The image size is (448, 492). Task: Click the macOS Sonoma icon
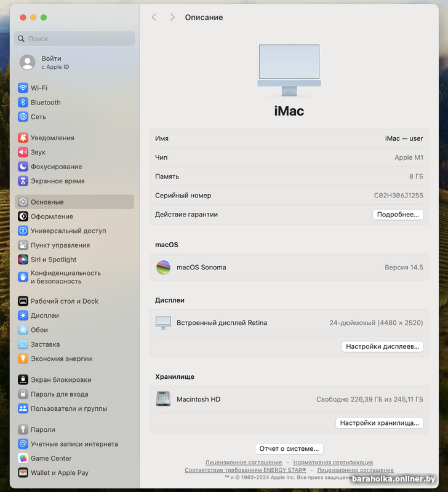(x=163, y=268)
